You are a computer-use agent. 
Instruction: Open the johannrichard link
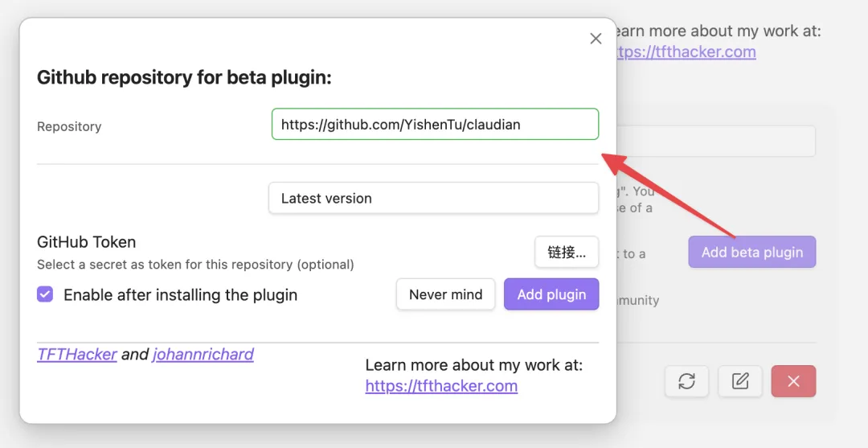click(203, 355)
